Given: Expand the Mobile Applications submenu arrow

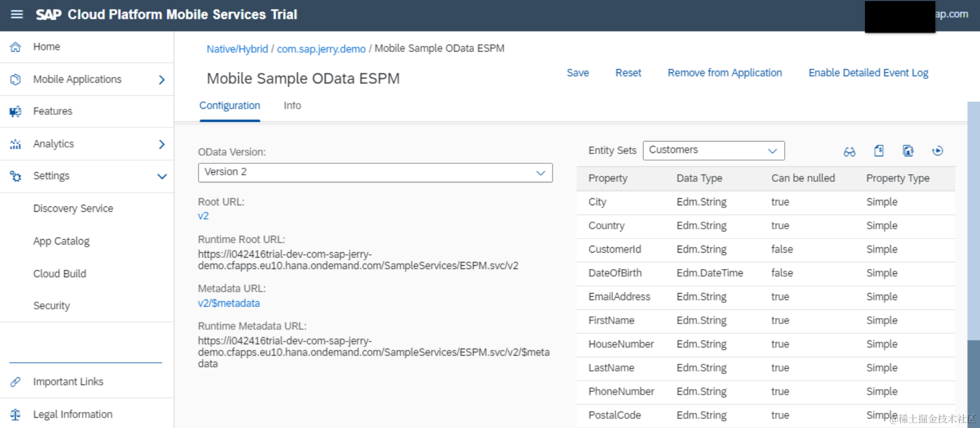Looking at the screenshot, I should 161,80.
